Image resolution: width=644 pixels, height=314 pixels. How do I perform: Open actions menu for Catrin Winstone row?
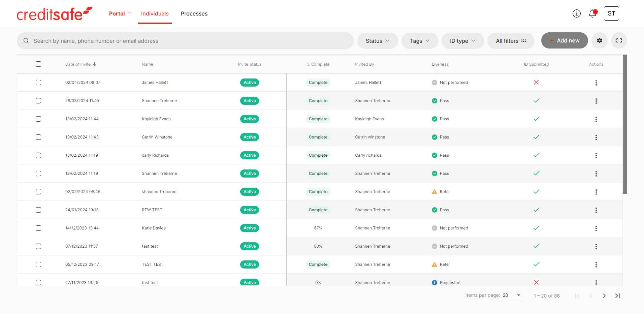coord(596,137)
